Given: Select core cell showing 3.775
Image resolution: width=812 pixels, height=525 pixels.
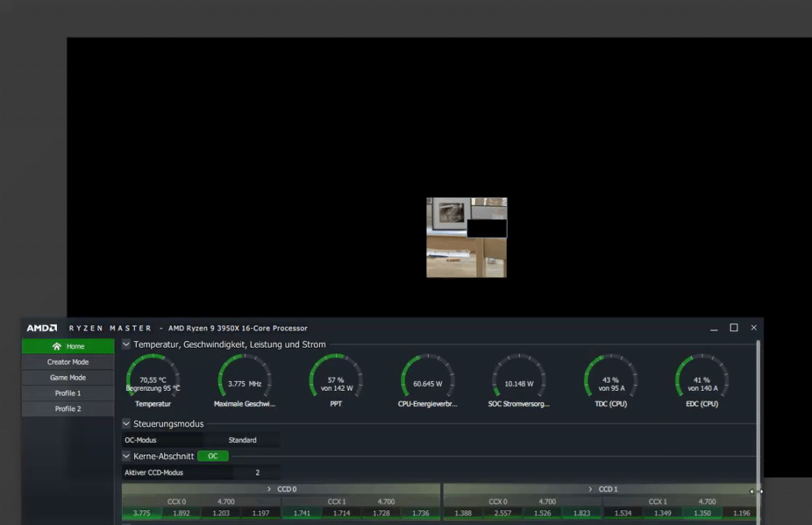Looking at the screenshot, I should pos(141,513).
